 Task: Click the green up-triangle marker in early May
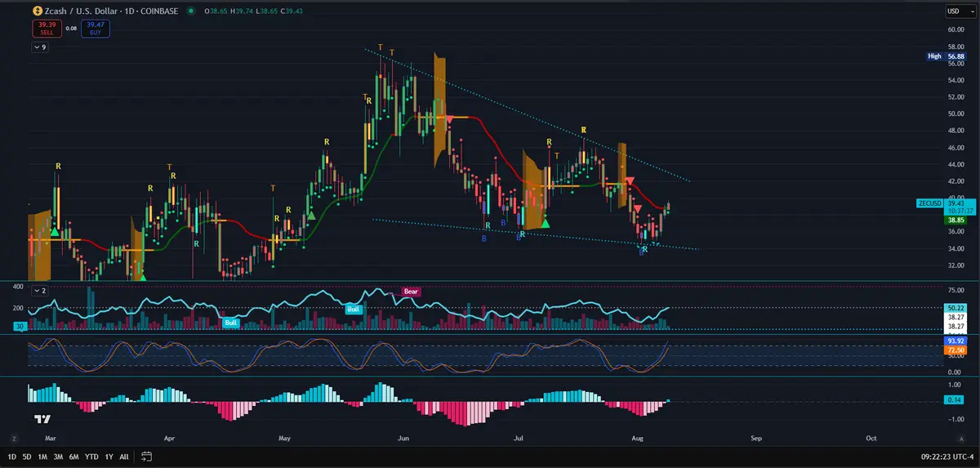pyautogui.click(x=310, y=216)
